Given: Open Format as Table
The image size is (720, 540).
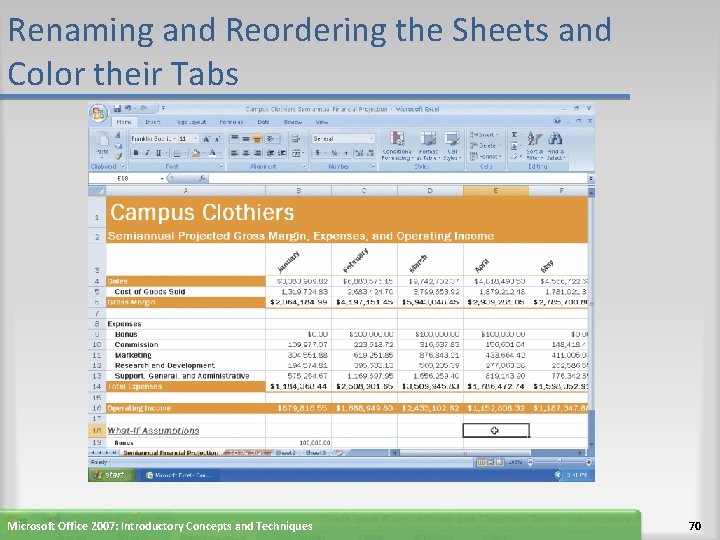Looking at the screenshot, I should click(428, 146).
